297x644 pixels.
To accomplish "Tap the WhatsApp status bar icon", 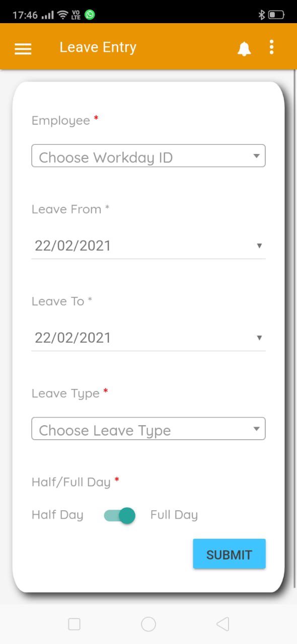I will (90, 15).
